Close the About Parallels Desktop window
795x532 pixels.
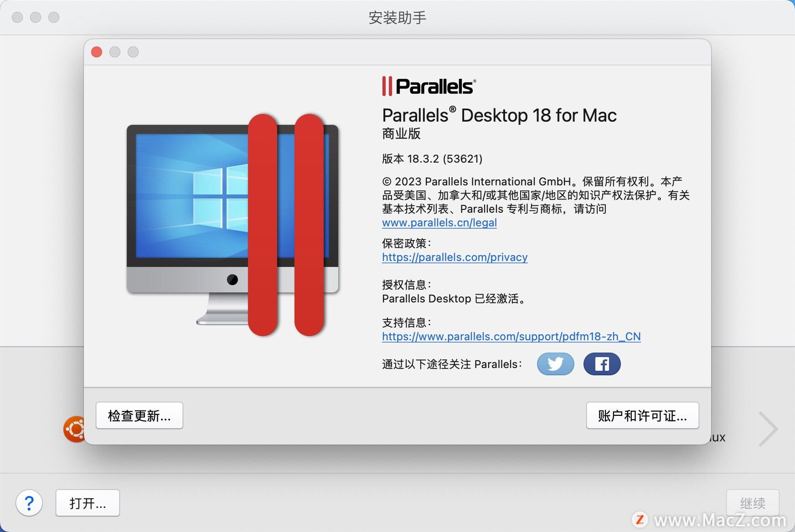[97, 52]
